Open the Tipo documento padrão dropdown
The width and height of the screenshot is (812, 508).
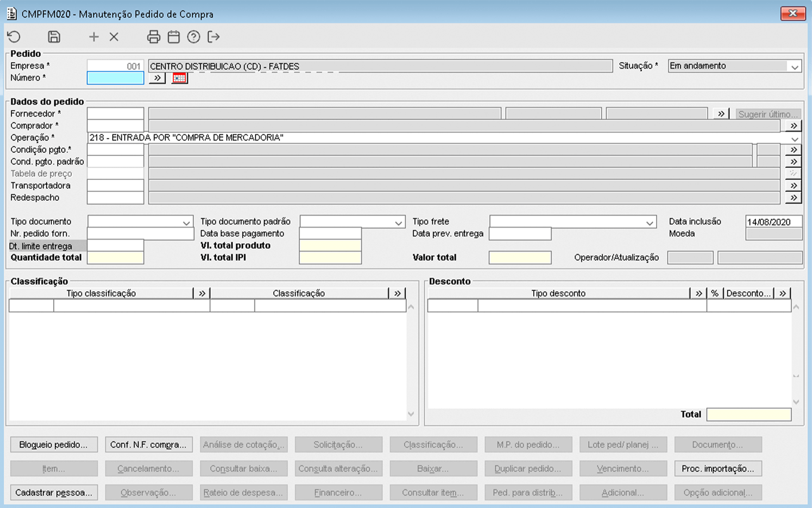click(x=399, y=222)
